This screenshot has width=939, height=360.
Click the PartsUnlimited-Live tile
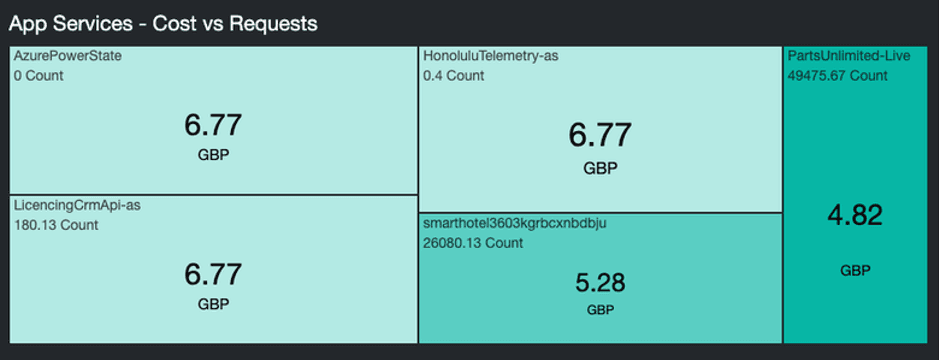click(856, 195)
